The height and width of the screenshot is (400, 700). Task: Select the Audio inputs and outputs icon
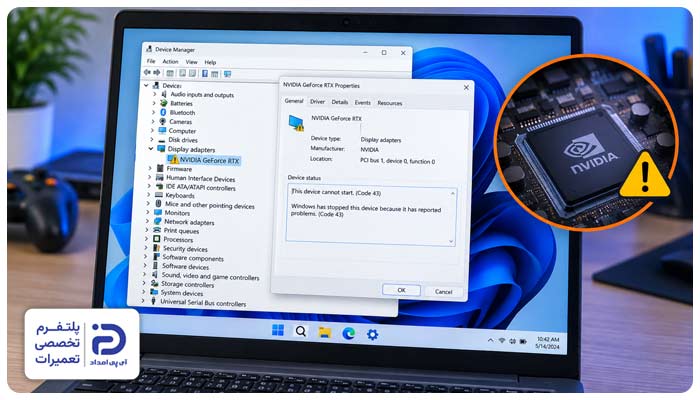point(164,94)
